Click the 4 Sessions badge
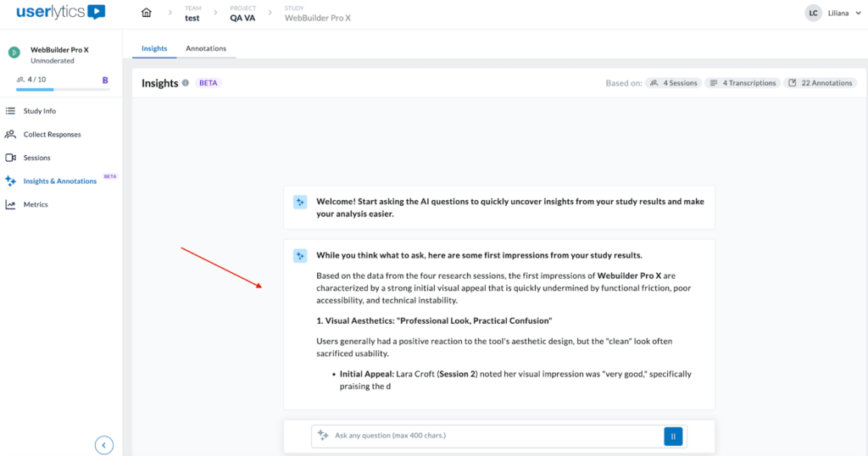The height and width of the screenshot is (456, 868). click(674, 83)
